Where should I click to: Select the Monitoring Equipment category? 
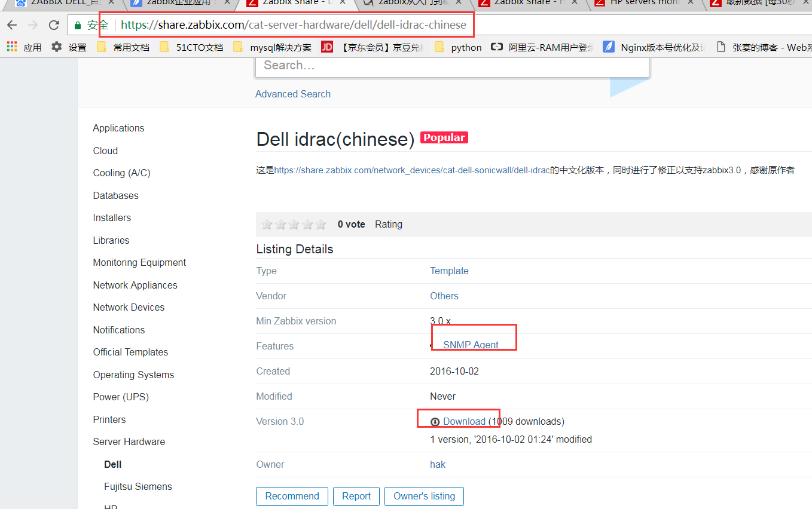(x=139, y=262)
